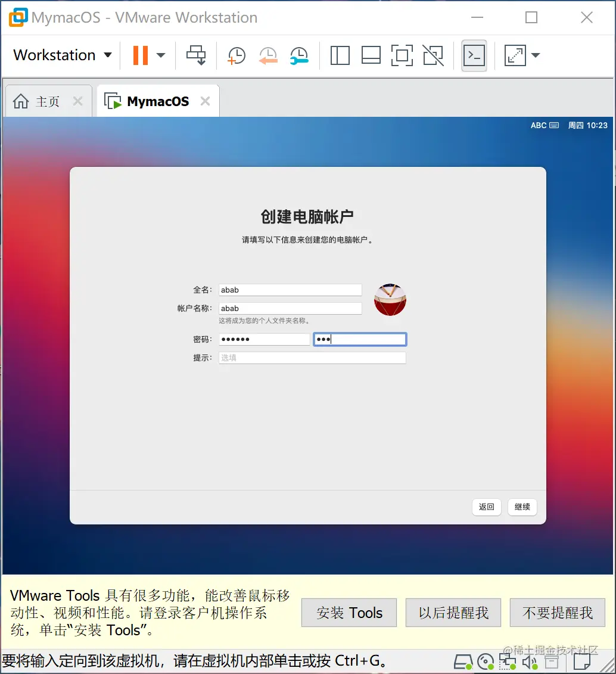The image size is (616, 674).
Task: Switch to Unity mode
Action: [433, 55]
